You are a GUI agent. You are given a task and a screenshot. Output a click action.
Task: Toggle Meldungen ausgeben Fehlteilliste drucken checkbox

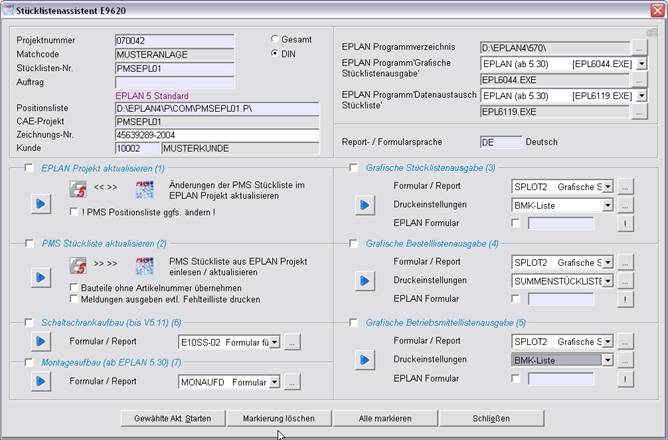tap(74, 299)
